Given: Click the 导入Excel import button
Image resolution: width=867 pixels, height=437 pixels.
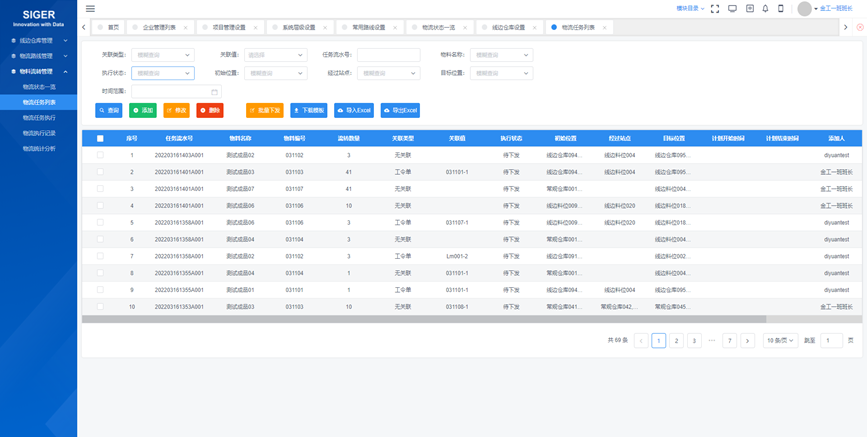Looking at the screenshot, I should click(x=354, y=111).
